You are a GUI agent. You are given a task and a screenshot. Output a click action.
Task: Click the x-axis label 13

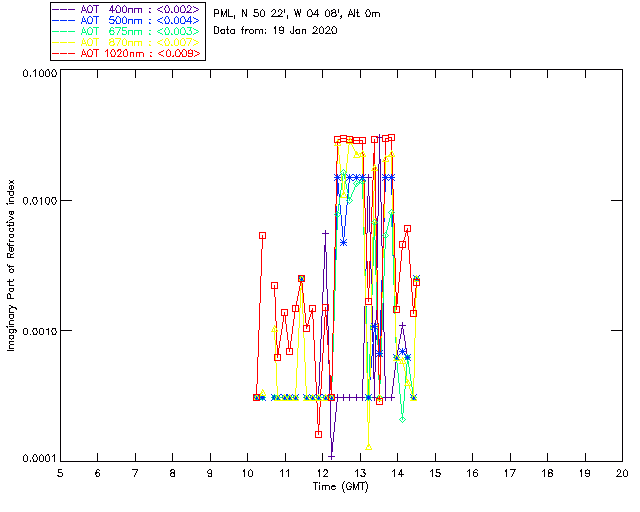360,473
